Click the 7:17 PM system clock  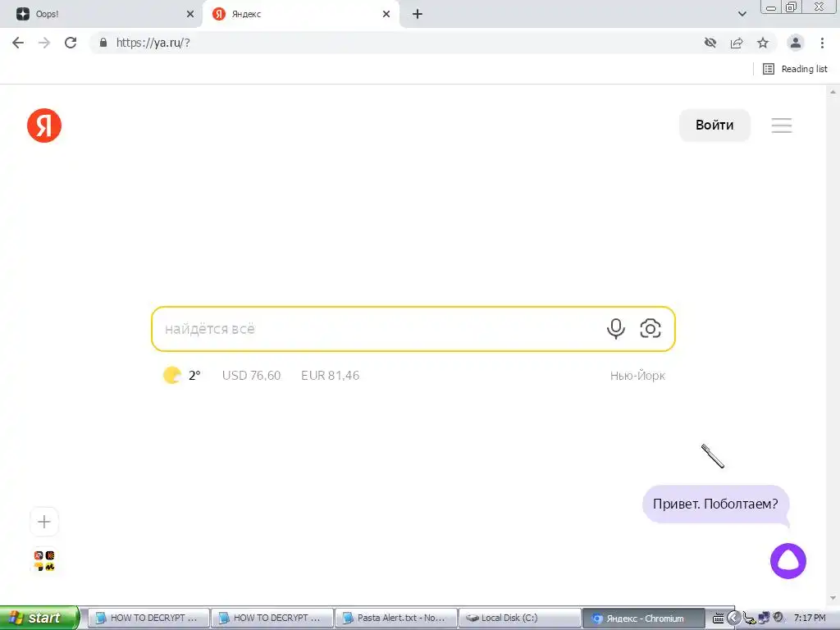pos(810,618)
